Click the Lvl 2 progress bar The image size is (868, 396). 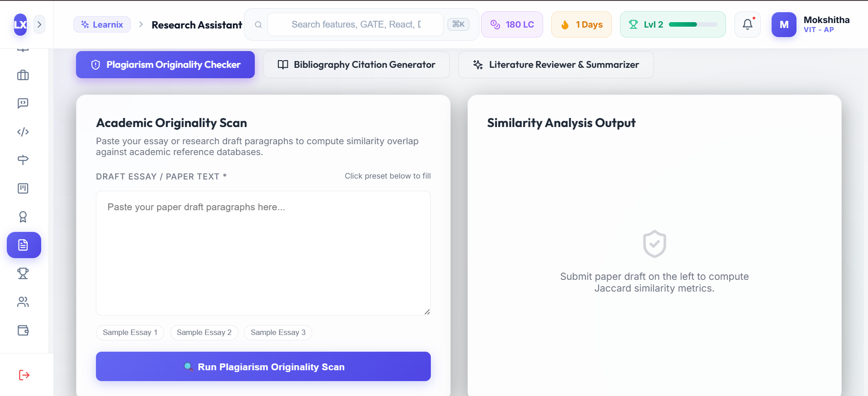tap(692, 24)
